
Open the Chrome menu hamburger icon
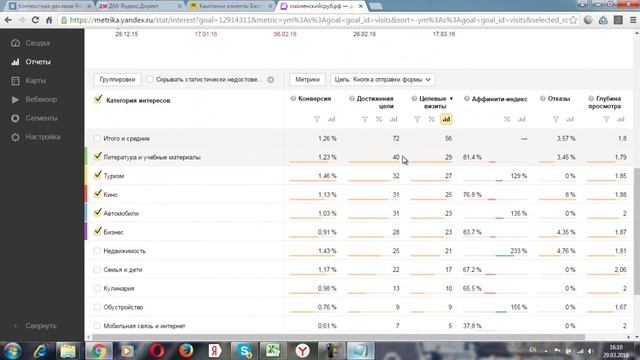(x=633, y=20)
